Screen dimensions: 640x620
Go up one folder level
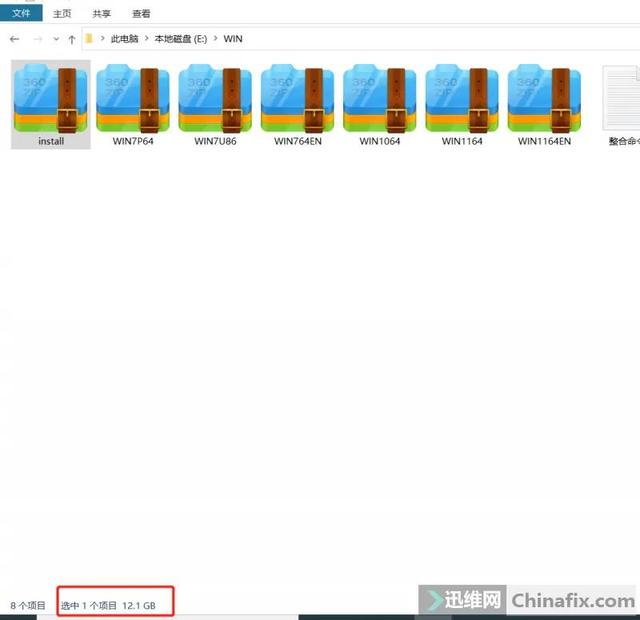click(x=72, y=39)
